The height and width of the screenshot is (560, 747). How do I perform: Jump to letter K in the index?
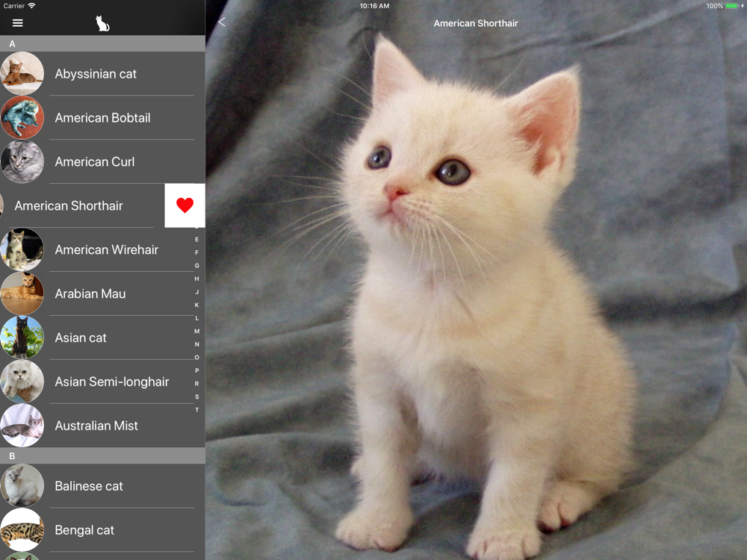196,305
